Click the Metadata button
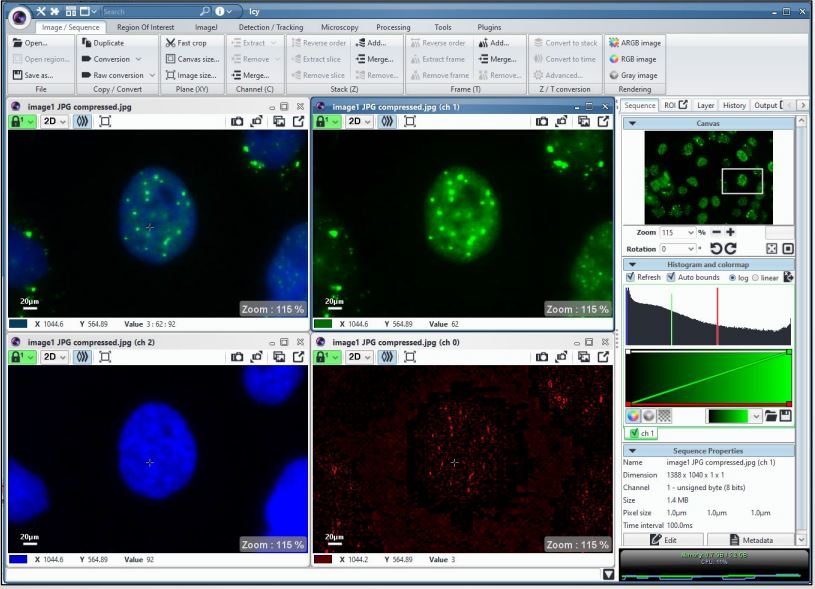The width and height of the screenshot is (815, 589). (x=749, y=540)
